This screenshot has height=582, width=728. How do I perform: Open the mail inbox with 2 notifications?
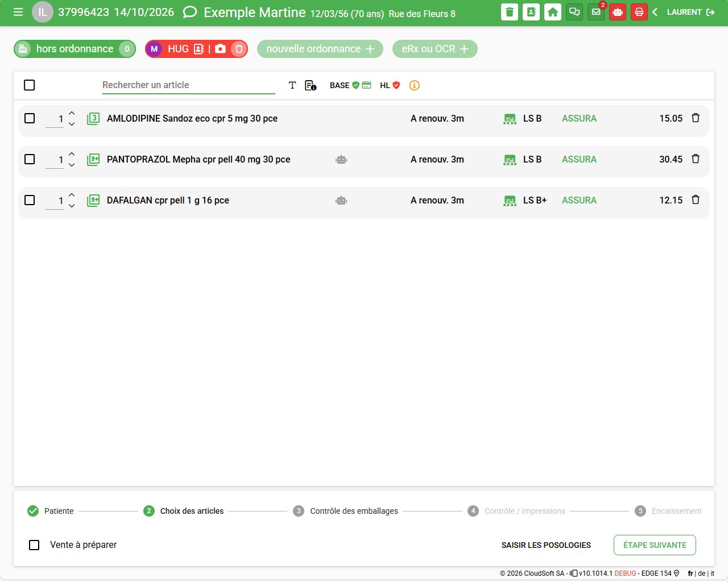click(x=596, y=12)
